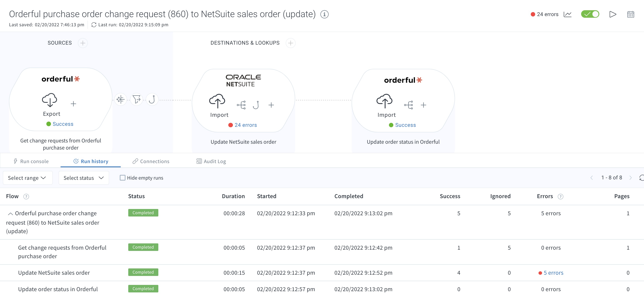Screen dimensions: 644x297
Task: Click the Orderful Export cloud download icon
Action: click(50, 100)
